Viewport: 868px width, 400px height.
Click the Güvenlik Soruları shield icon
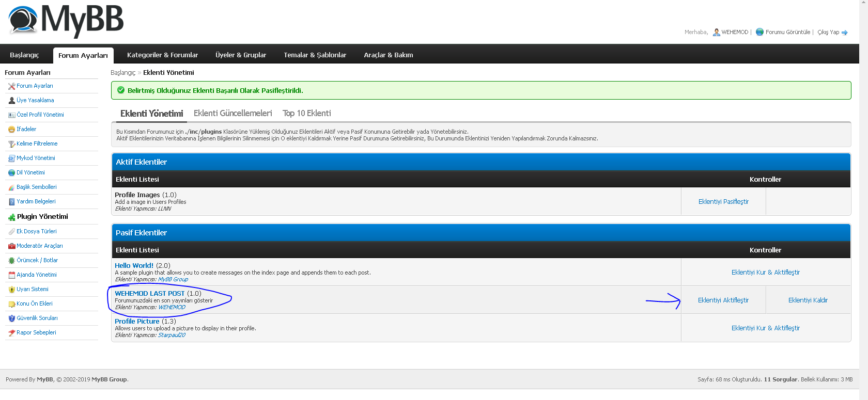click(x=12, y=318)
